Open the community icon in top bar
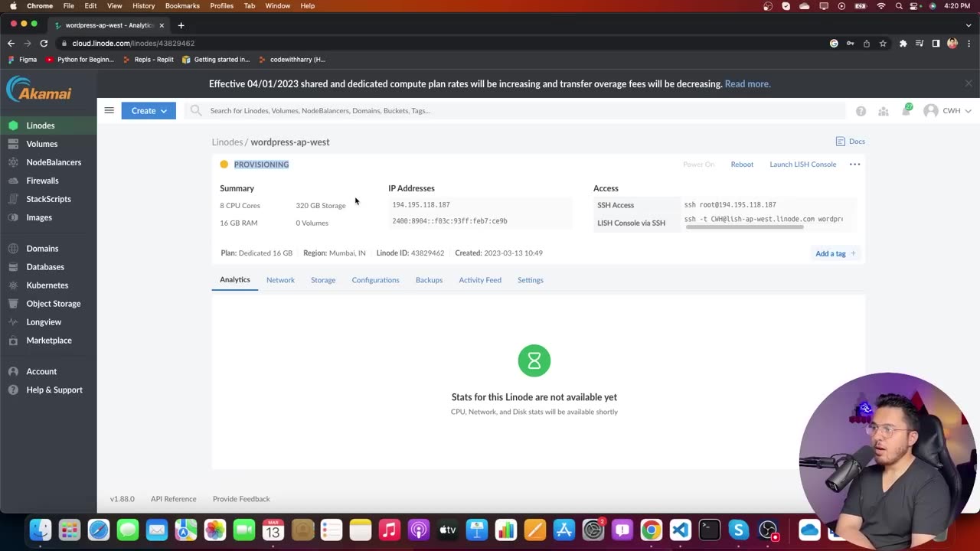980x551 pixels. [x=884, y=111]
